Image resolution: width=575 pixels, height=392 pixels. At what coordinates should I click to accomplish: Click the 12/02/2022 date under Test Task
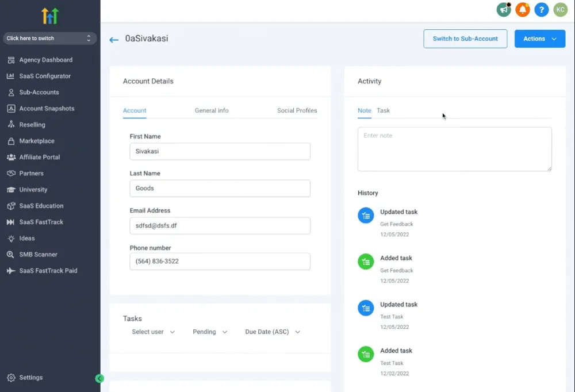pos(394,373)
